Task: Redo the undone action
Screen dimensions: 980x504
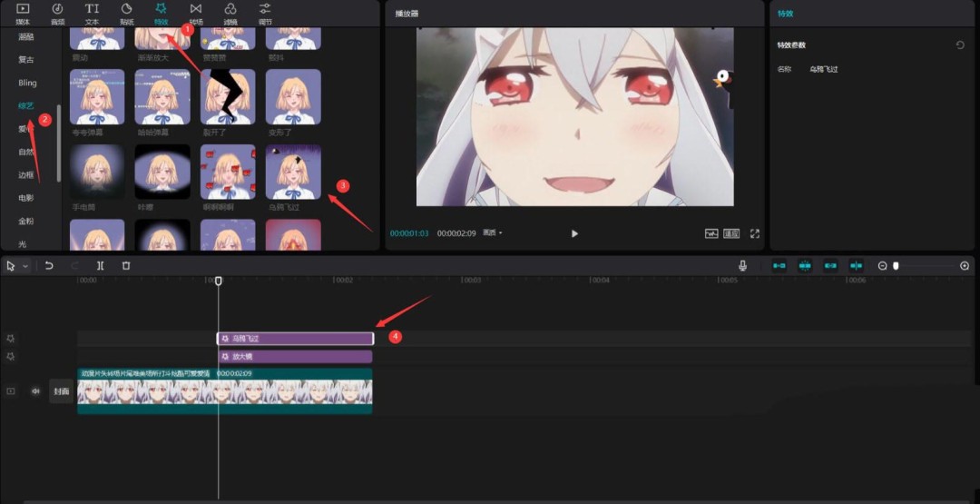Action: point(75,266)
